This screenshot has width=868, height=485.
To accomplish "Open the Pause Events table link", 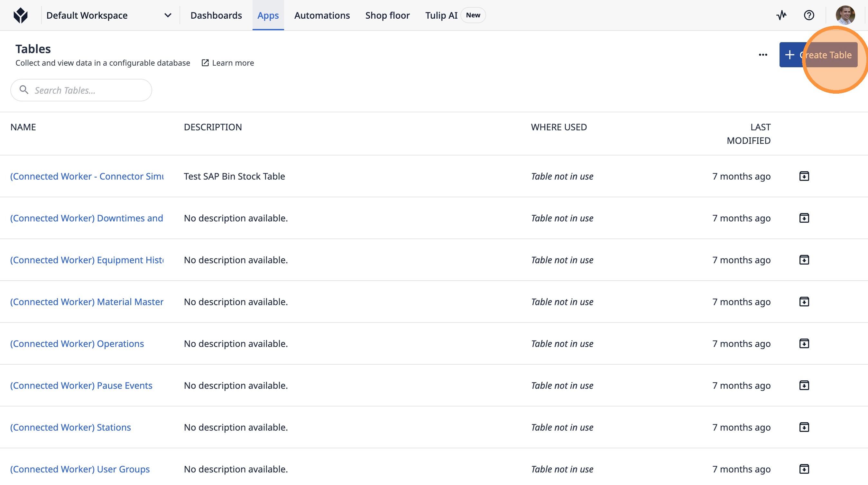I will [81, 385].
